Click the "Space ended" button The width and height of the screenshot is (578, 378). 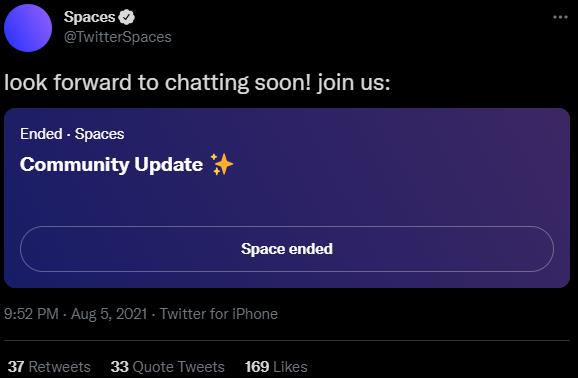click(x=287, y=249)
